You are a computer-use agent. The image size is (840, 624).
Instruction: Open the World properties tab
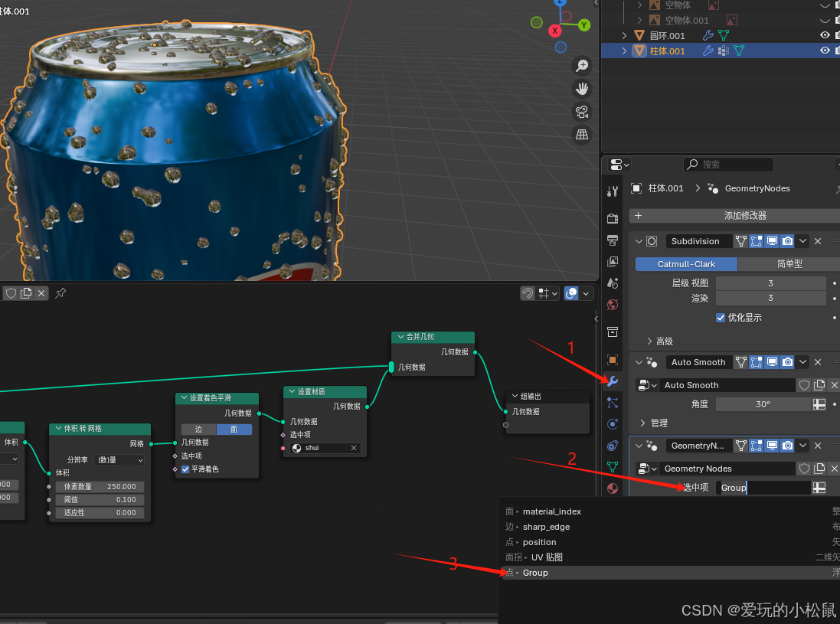613,305
